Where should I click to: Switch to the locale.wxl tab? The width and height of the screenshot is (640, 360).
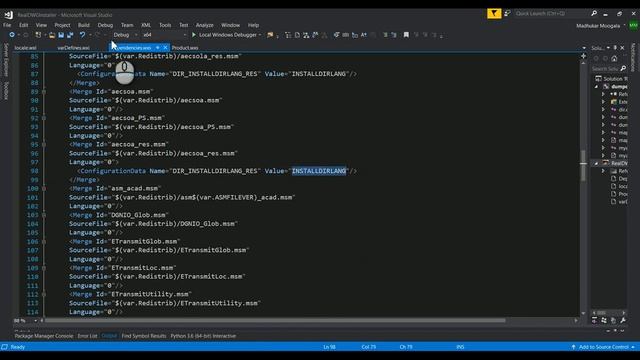click(25, 48)
